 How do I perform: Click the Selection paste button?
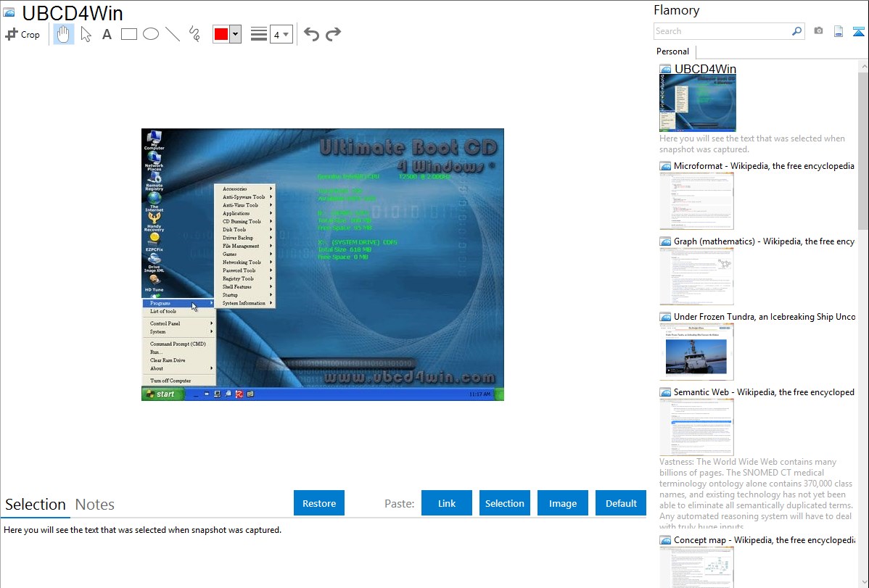pos(504,503)
